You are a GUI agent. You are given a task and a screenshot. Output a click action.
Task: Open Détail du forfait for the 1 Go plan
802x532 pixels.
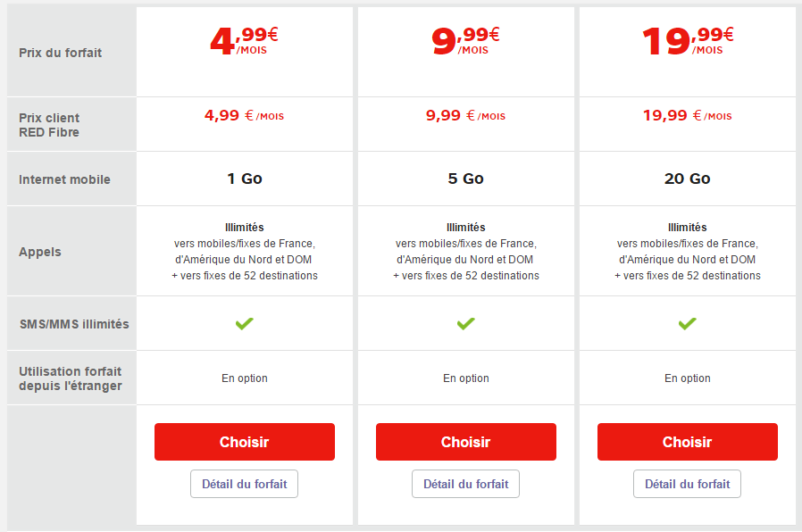[x=244, y=484]
